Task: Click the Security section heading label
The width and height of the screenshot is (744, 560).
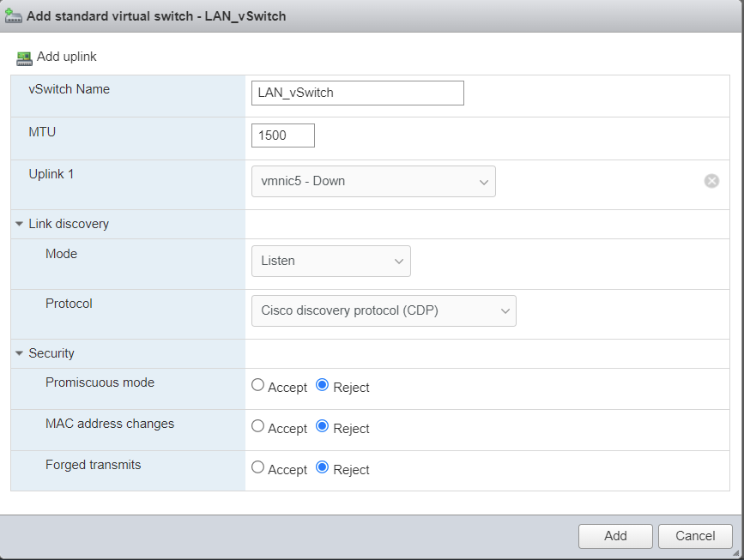Action: (x=51, y=353)
